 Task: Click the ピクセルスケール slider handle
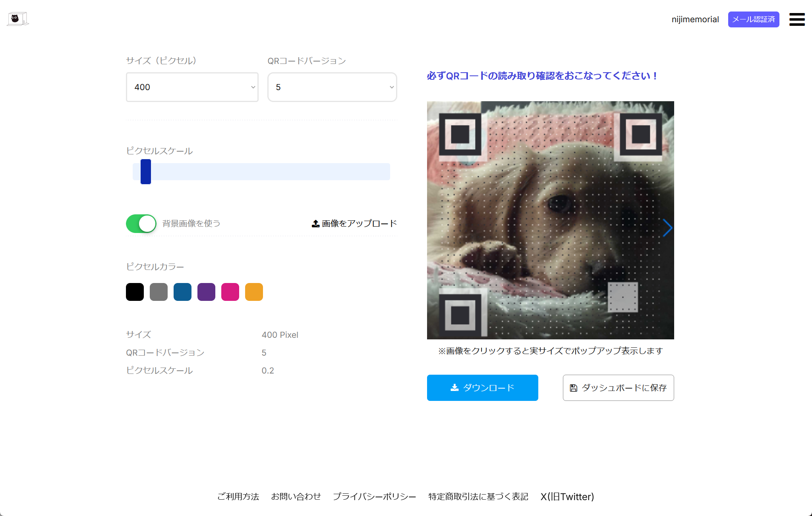point(146,171)
